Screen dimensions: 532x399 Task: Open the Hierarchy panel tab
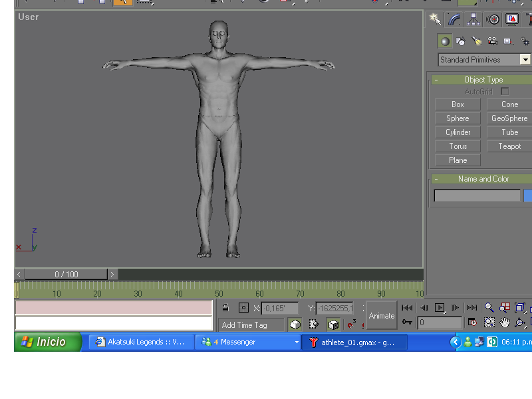(473, 19)
